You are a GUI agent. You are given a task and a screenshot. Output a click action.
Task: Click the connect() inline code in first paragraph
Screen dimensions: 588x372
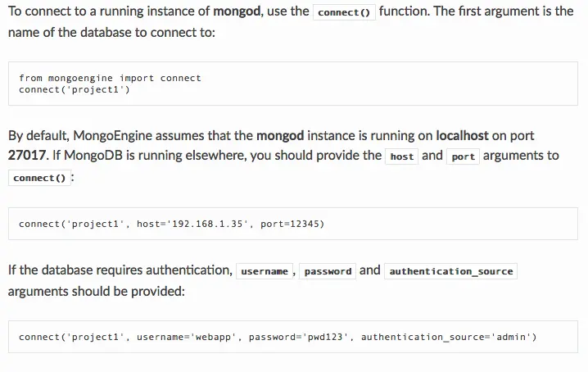click(x=344, y=13)
